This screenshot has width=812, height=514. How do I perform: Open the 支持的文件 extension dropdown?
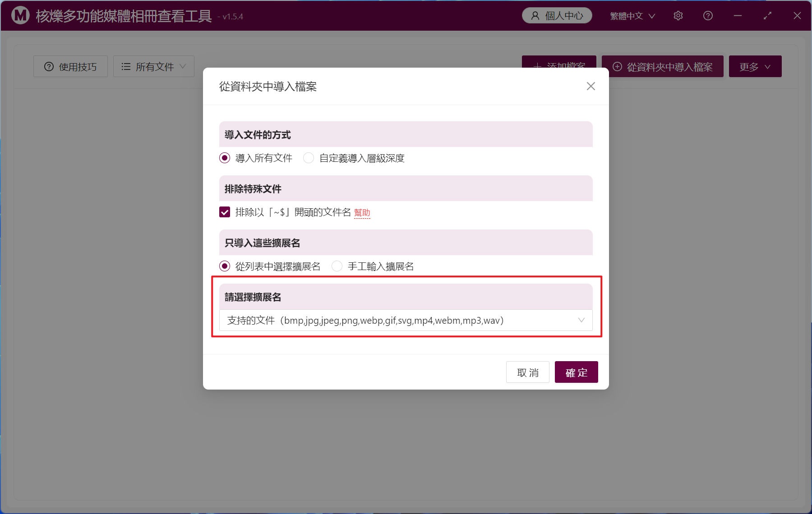[x=406, y=320]
